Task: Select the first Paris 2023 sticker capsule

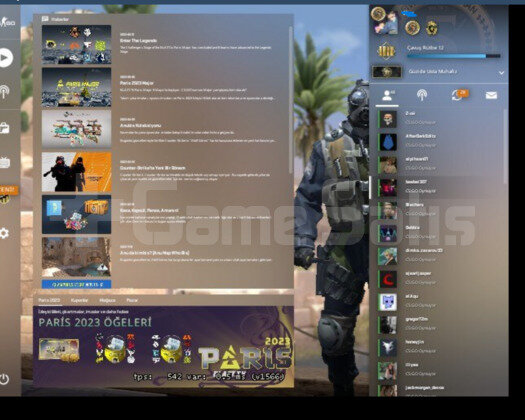Action: click(114, 349)
